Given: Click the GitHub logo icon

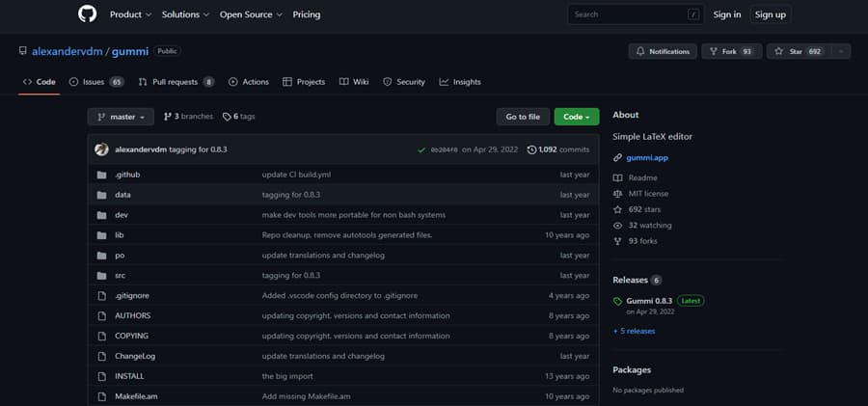Looking at the screenshot, I should tap(88, 14).
